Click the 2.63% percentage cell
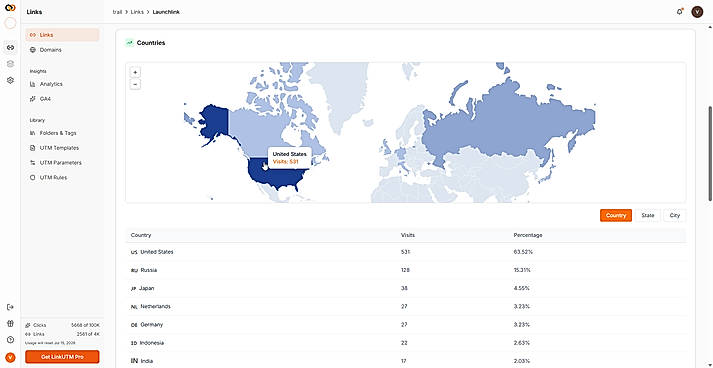 522,343
